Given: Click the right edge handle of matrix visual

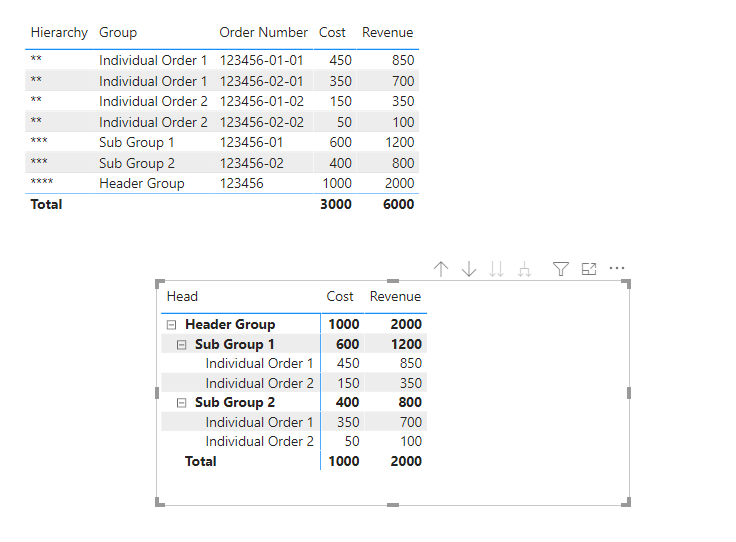Looking at the screenshot, I should pyautogui.click(x=629, y=393).
